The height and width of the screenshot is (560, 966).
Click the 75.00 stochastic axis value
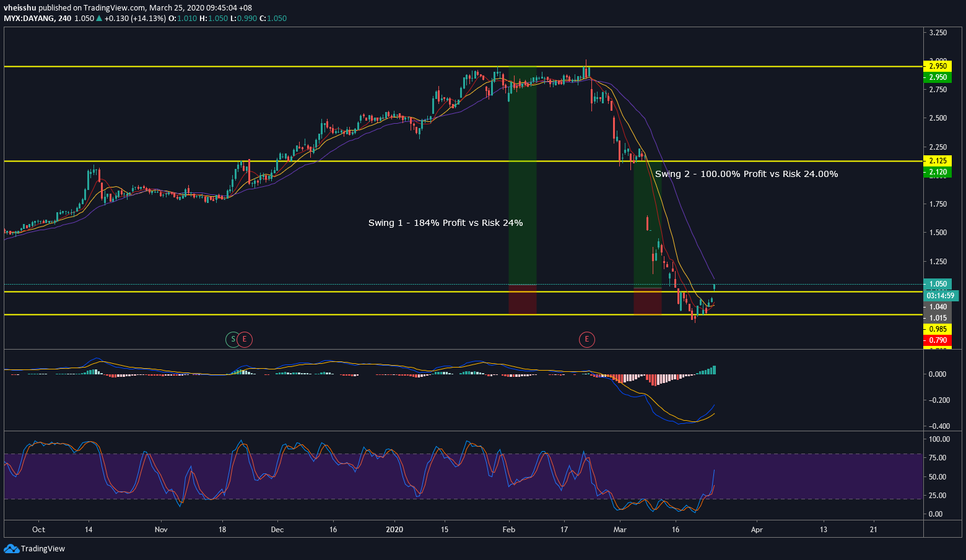pyautogui.click(x=937, y=458)
